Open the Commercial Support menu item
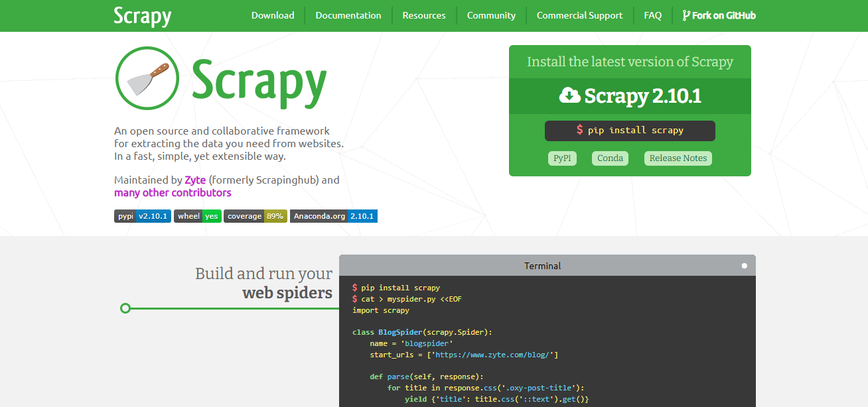This screenshot has width=868, height=407. 580,15
